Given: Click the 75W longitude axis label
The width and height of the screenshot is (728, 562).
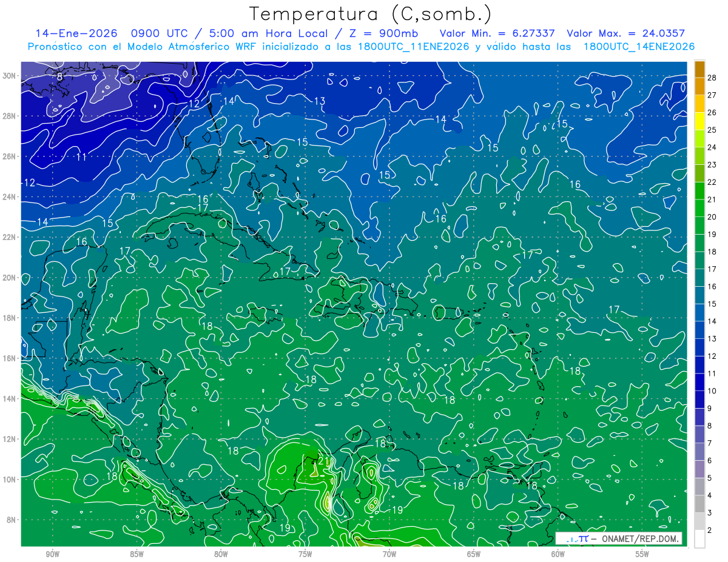Looking at the screenshot, I should point(305,554).
